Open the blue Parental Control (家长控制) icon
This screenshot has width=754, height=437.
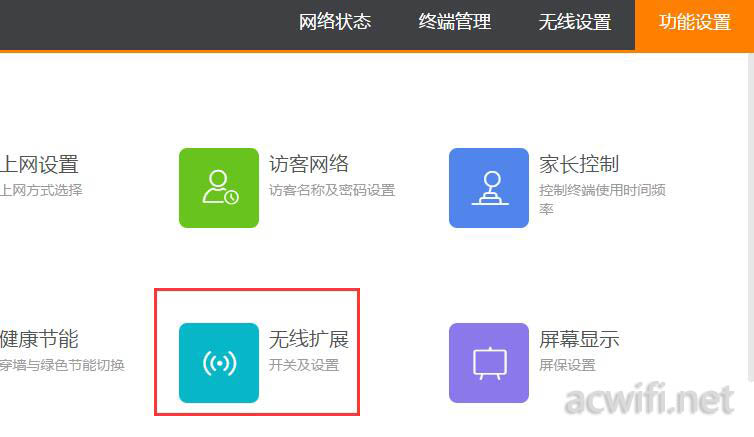tap(489, 188)
